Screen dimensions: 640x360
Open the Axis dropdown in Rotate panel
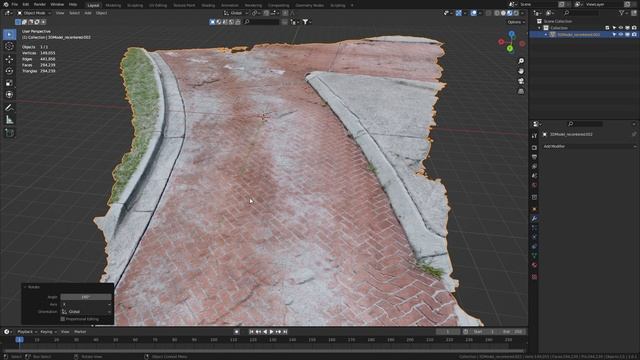coord(86,304)
